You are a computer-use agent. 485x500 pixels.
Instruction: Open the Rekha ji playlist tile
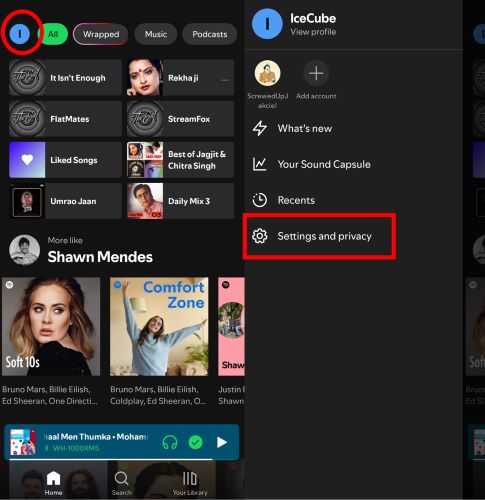pyautogui.click(x=180, y=78)
